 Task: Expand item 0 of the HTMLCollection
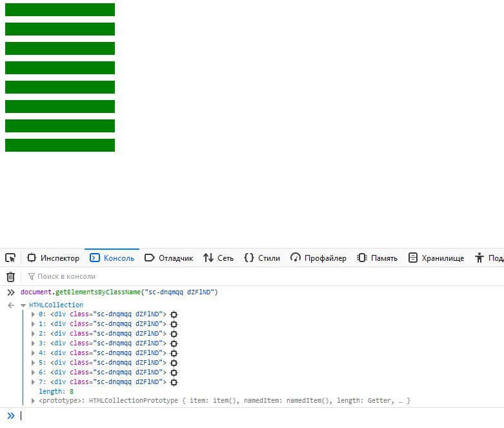coord(33,314)
